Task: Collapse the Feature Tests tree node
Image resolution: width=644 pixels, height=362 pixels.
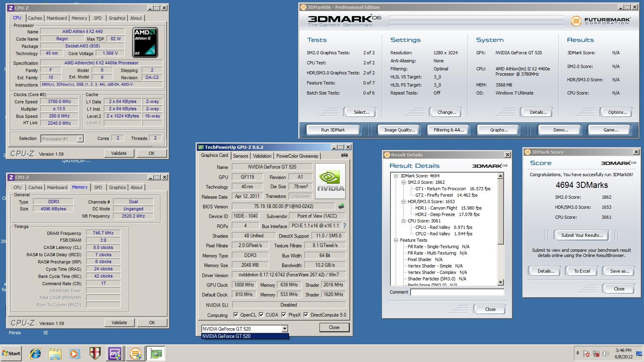Action: click(396, 240)
